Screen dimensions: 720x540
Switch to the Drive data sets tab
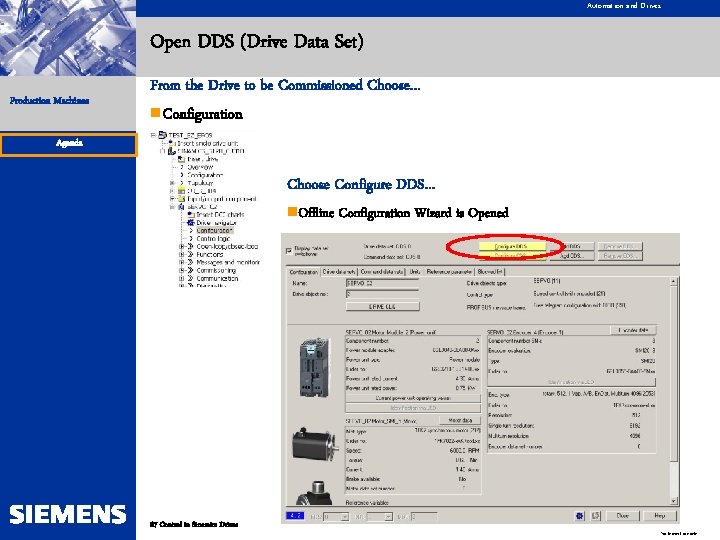[339, 272]
